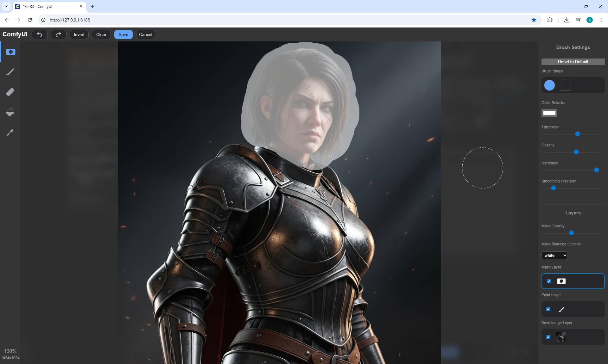Toggle the Base Image Layer checkbox
The width and height of the screenshot is (608, 364).
pos(548,337)
